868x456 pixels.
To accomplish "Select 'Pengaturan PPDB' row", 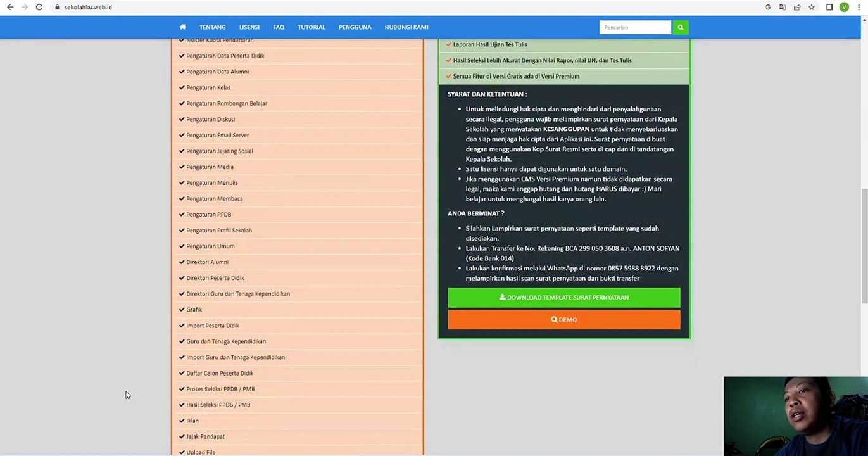I will (x=298, y=214).
